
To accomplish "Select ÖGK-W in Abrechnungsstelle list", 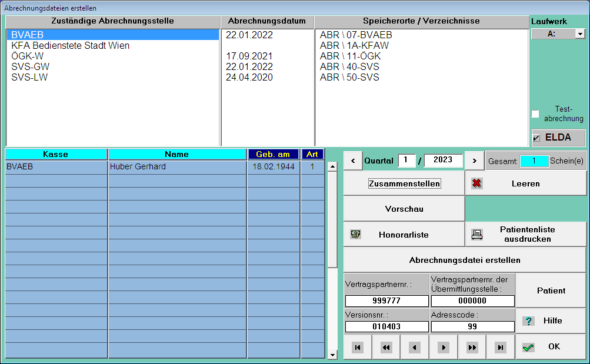I will [28, 56].
